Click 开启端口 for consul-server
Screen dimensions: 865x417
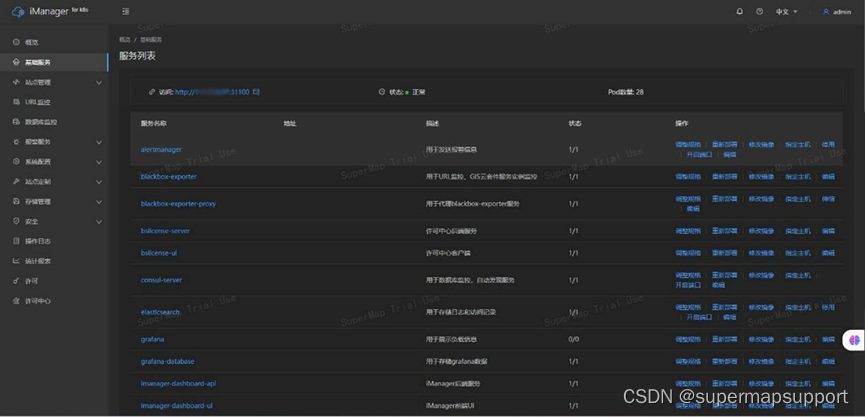click(688, 285)
